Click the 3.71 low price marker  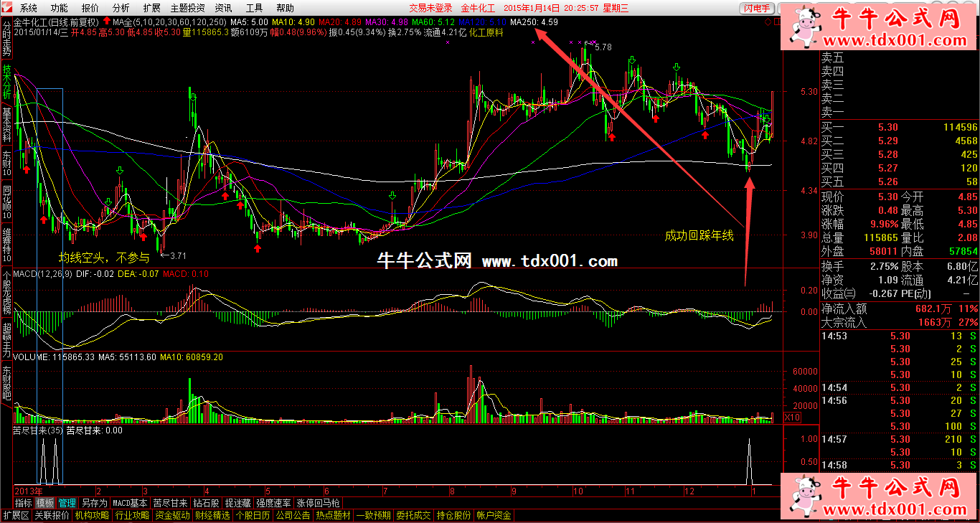pyautogui.click(x=177, y=255)
